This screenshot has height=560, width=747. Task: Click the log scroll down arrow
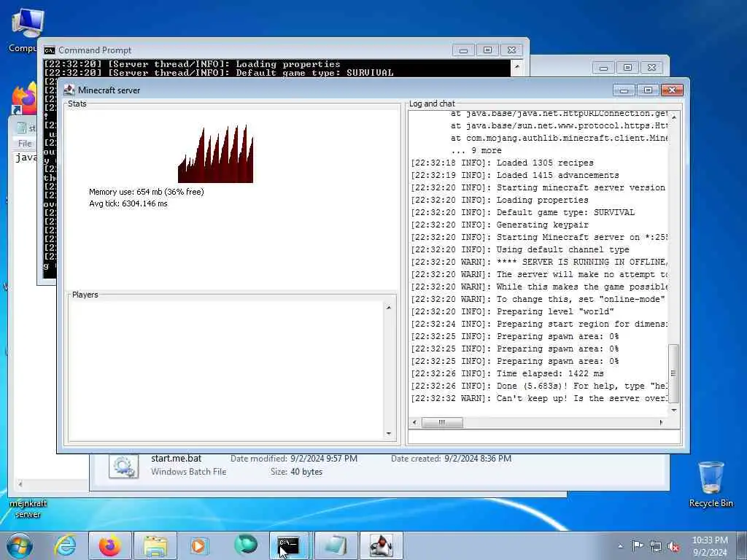tap(673, 410)
